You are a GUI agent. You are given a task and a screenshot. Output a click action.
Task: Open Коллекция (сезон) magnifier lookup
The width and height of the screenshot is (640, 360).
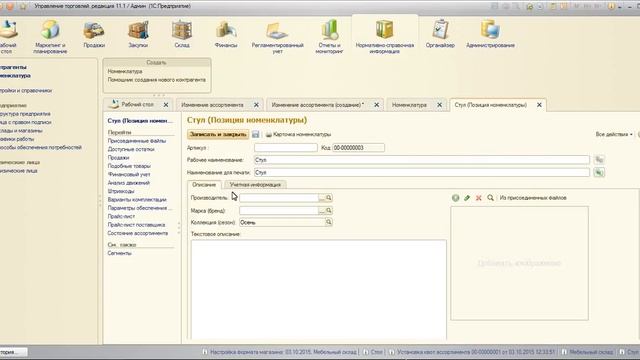click(x=329, y=222)
